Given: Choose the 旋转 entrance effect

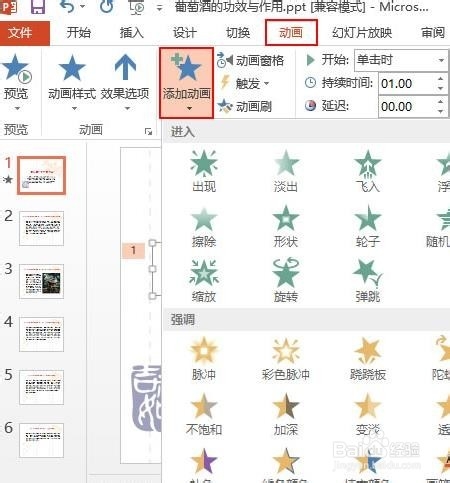Looking at the screenshot, I should tap(286, 281).
